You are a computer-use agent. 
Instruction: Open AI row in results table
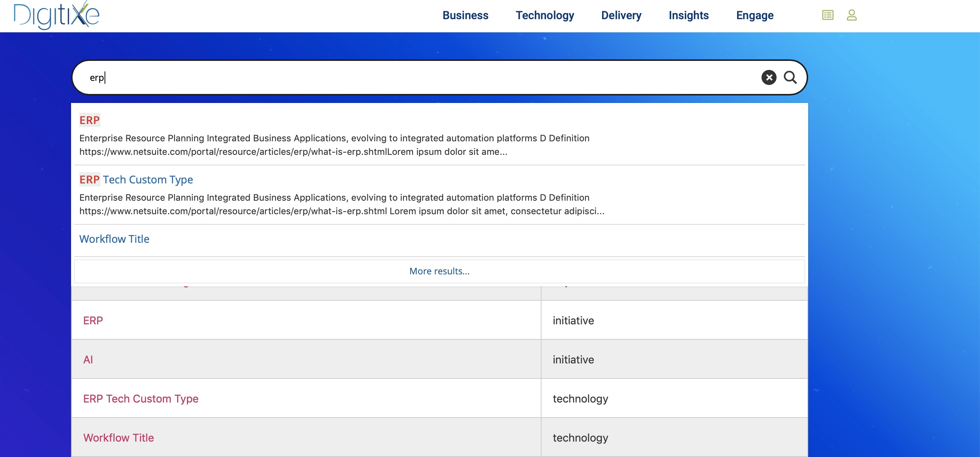tap(88, 360)
